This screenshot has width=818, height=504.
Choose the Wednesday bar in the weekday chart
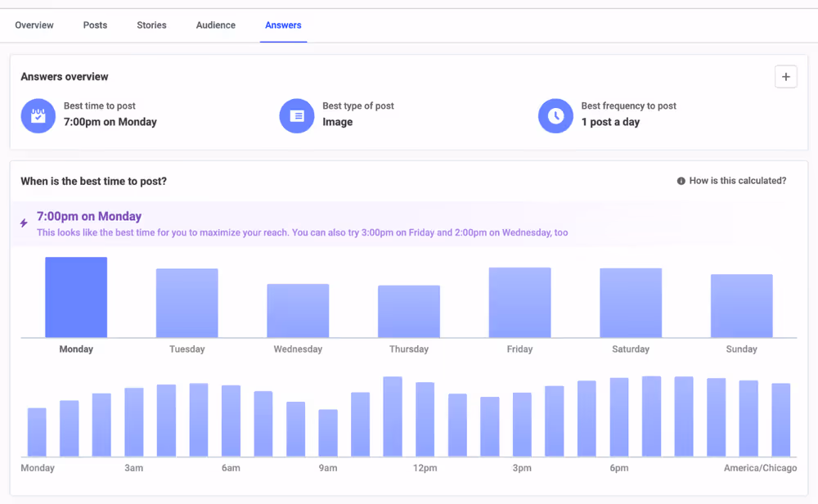pos(298,311)
